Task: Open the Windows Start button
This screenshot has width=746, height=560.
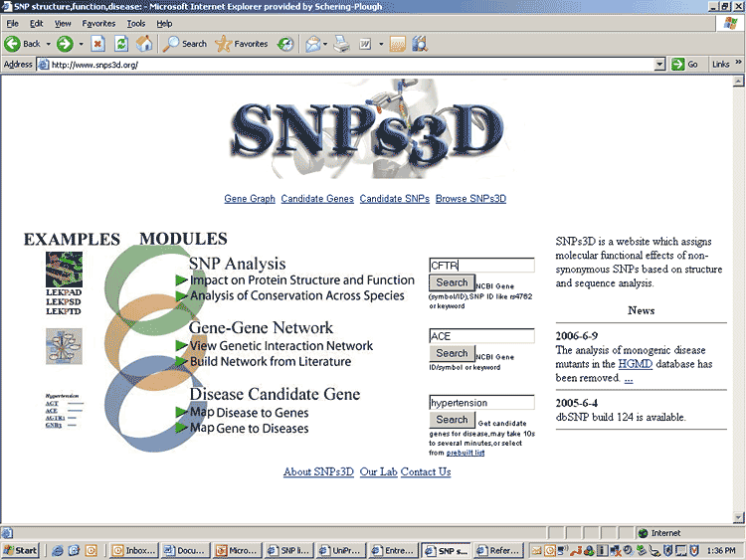Action: [x=20, y=550]
